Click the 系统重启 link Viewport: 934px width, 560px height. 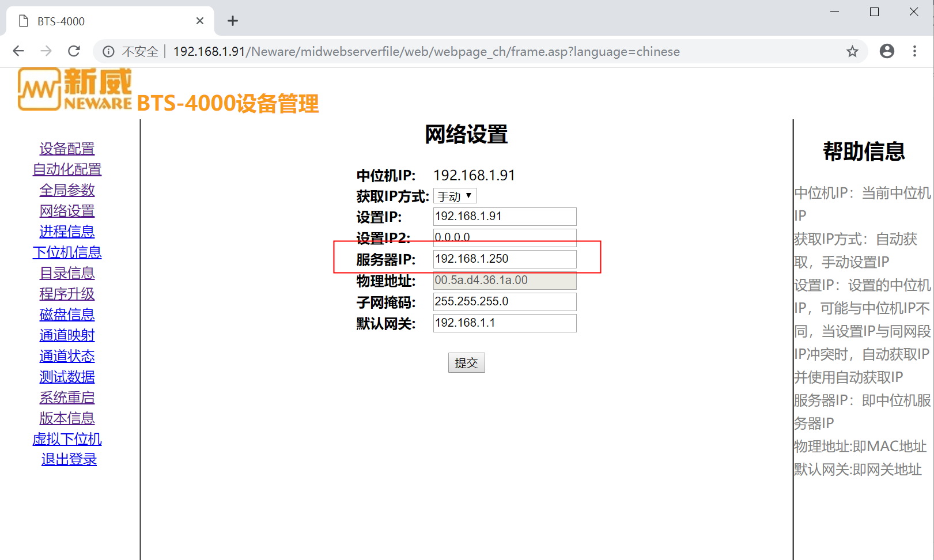pyautogui.click(x=67, y=398)
